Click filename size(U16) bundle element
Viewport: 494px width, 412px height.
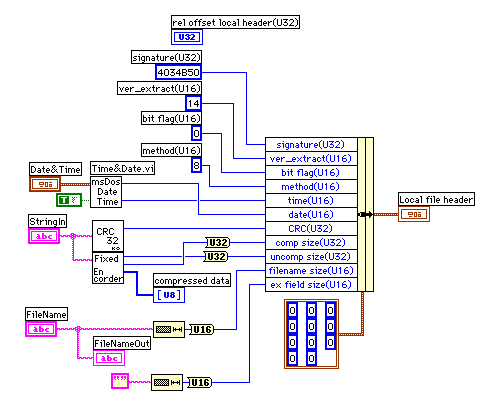pyautogui.click(x=311, y=271)
